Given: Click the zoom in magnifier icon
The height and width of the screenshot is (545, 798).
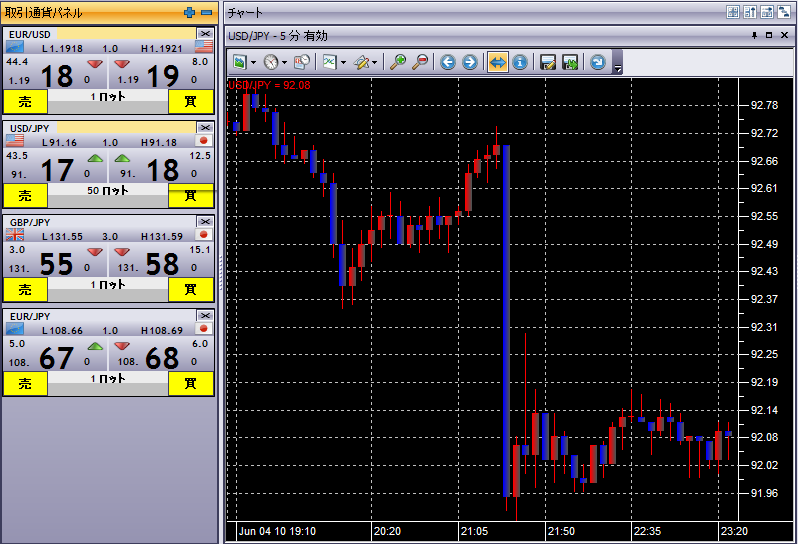Looking at the screenshot, I should click(x=398, y=62).
